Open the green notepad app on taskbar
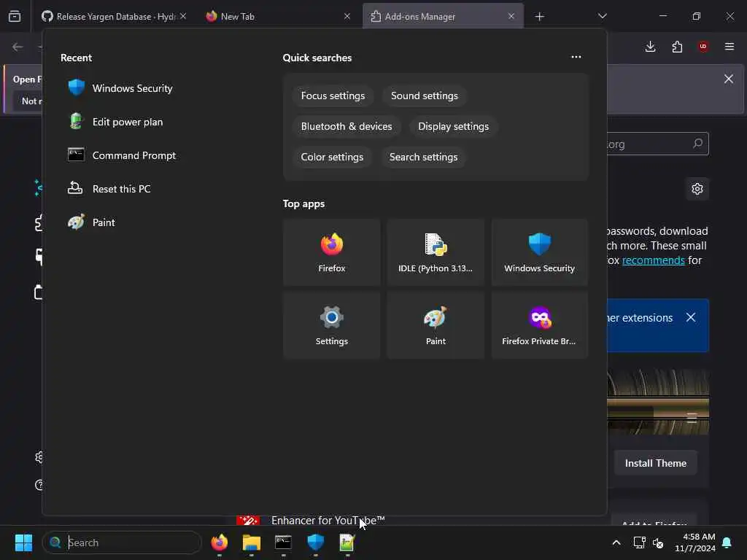This screenshot has width=747, height=560. [x=347, y=542]
